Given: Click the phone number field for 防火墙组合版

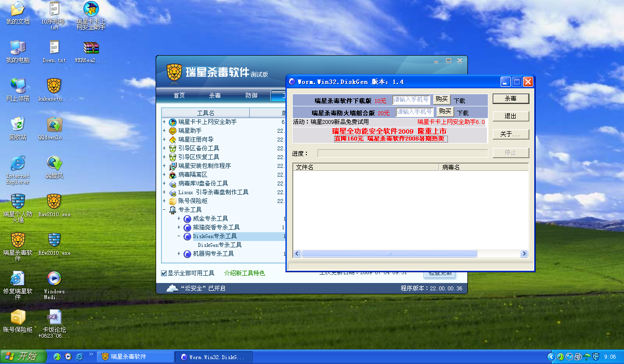Looking at the screenshot, I should pos(415,112).
